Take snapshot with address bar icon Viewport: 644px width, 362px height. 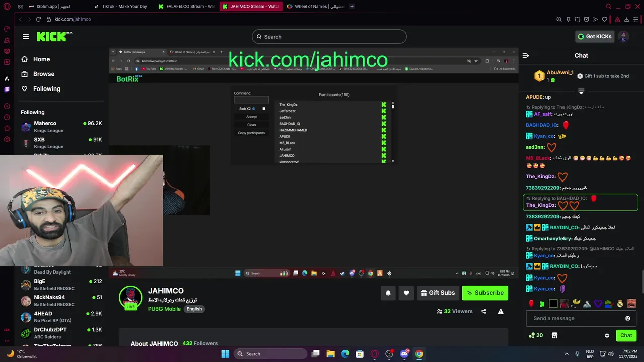coord(577,19)
